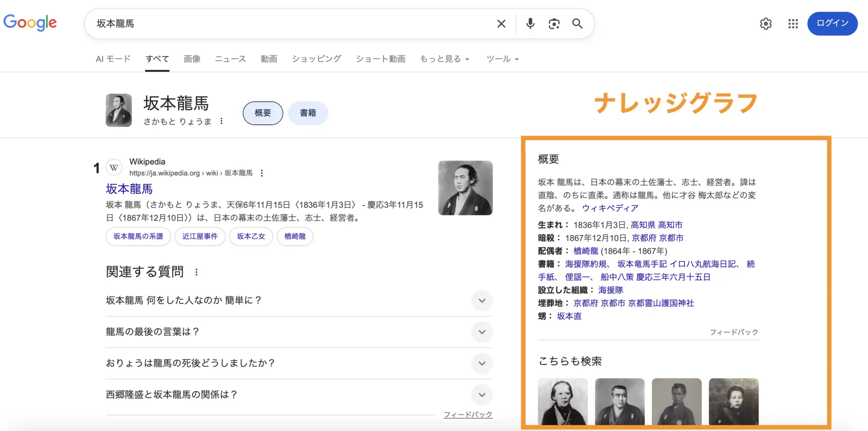Click the magnifying glass search icon
868x431 pixels.
coord(577,23)
